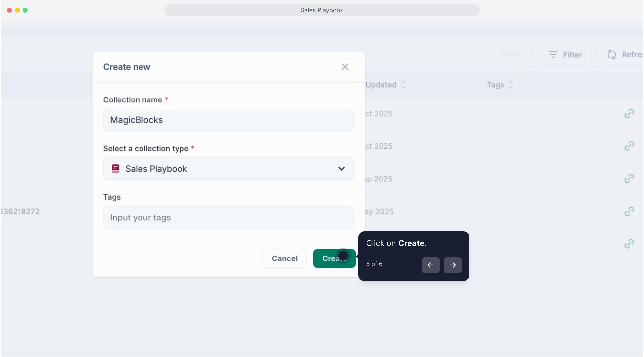Open the Filter options
Image resolution: width=644 pixels, height=357 pixels.
[x=565, y=55]
